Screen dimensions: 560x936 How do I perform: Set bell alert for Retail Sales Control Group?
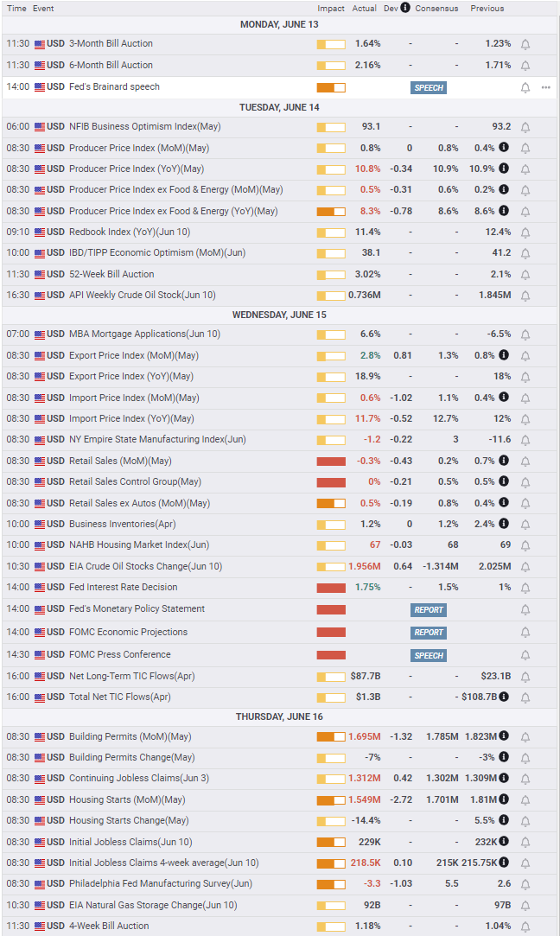click(x=525, y=482)
